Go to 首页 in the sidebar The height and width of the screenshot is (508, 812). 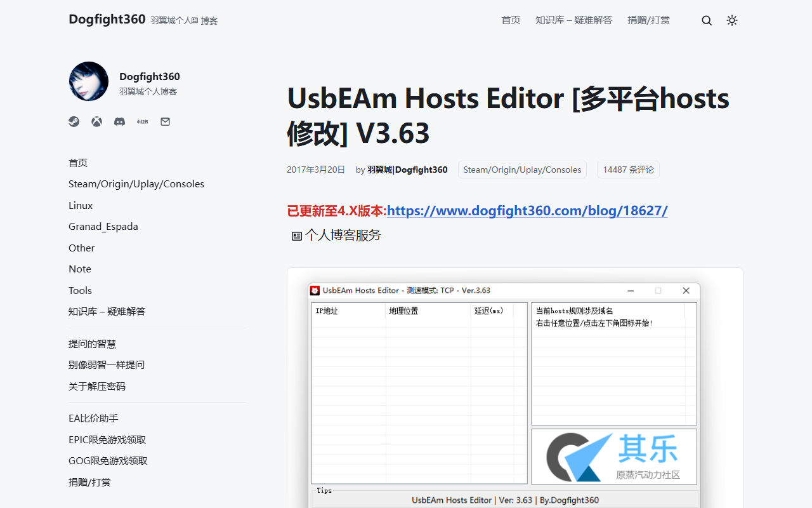[x=78, y=163]
